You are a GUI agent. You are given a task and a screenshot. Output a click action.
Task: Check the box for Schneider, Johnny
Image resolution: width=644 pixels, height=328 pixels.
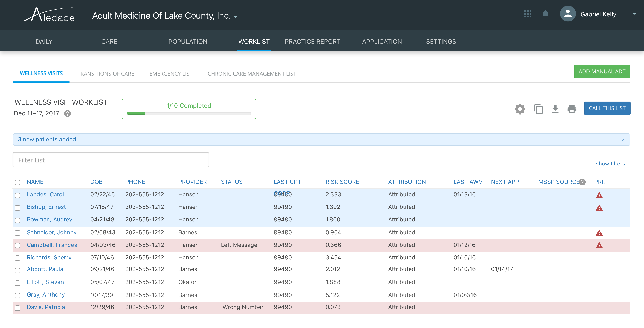tap(17, 233)
